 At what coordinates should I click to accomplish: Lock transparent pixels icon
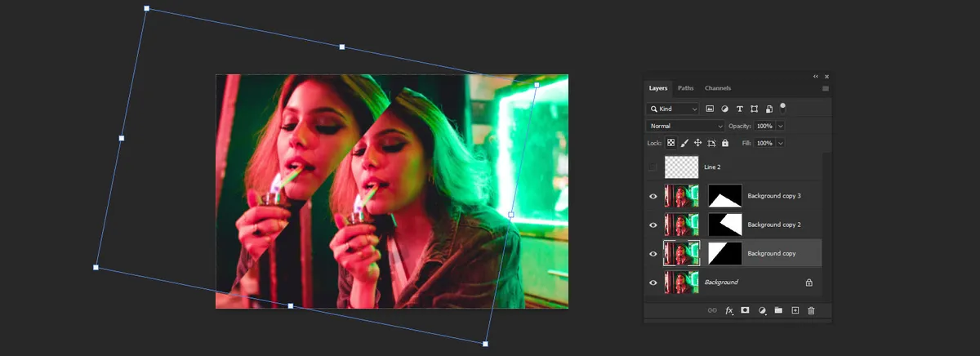pyautogui.click(x=671, y=143)
